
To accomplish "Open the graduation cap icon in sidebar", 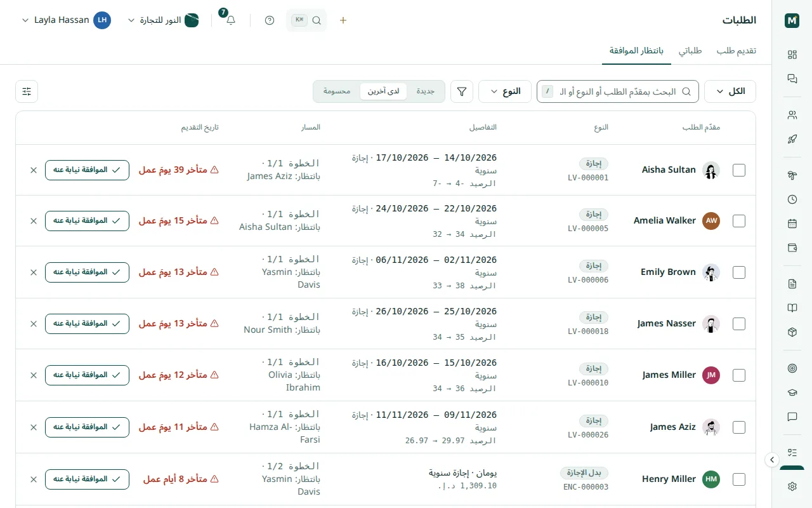I will tap(792, 392).
